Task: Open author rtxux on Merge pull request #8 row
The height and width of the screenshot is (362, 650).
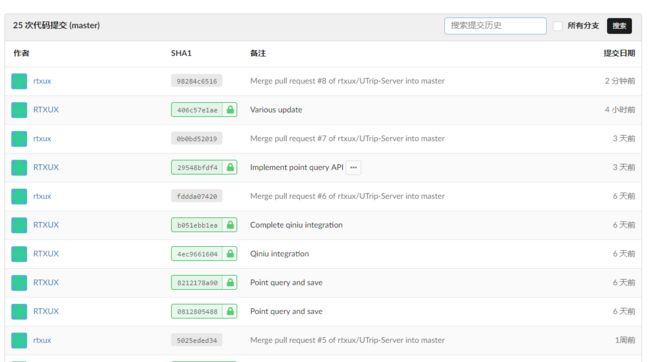Action: 42,81
